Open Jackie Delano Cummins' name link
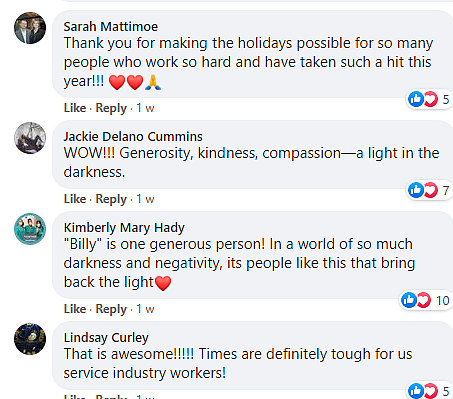453x399 pixels. (133, 137)
